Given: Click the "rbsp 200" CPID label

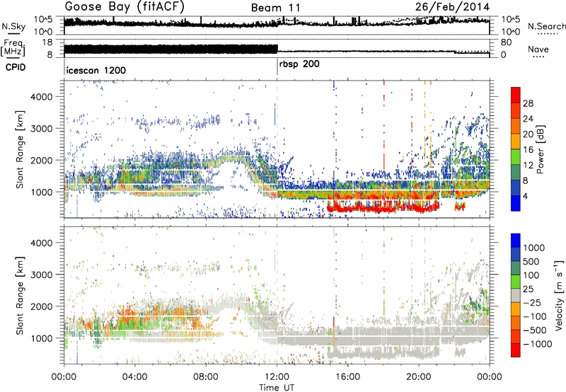Looking at the screenshot, I should pos(299,64).
